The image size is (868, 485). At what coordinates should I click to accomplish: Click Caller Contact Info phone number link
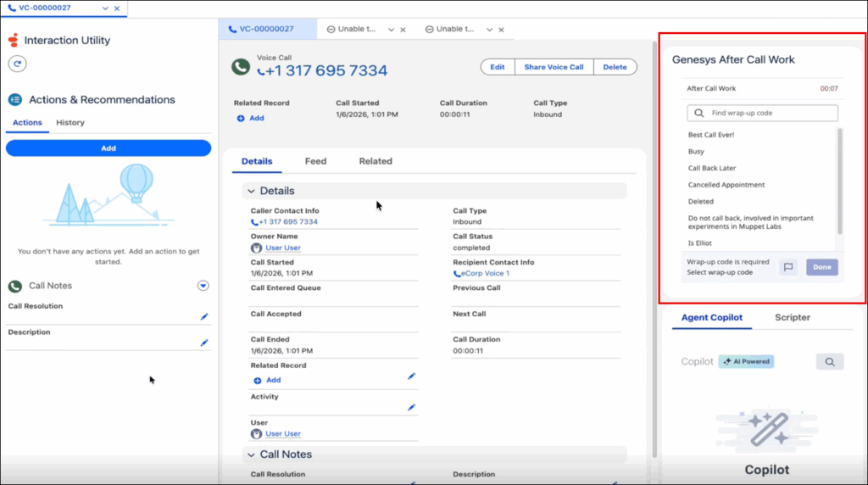288,222
